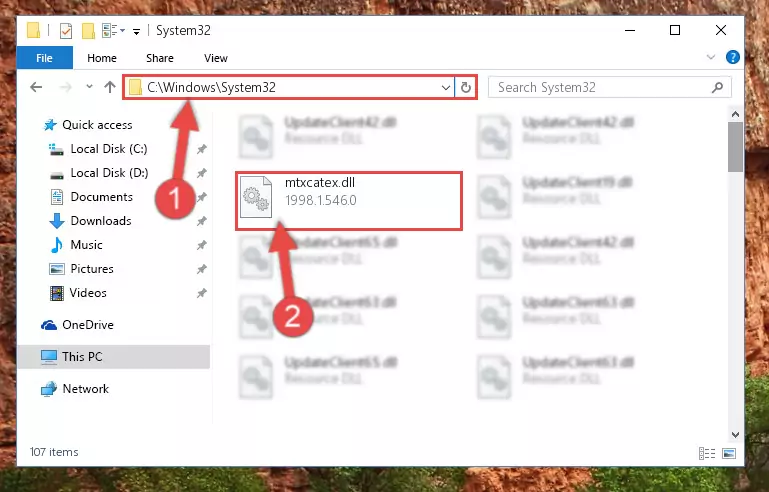Click the Music note icon
The width and height of the screenshot is (769, 492).
(x=57, y=245)
